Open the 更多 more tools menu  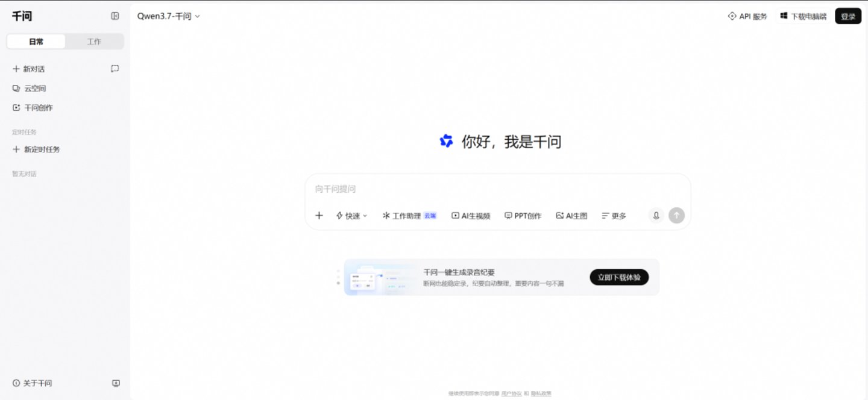pyautogui.click(x=614, y=216)
